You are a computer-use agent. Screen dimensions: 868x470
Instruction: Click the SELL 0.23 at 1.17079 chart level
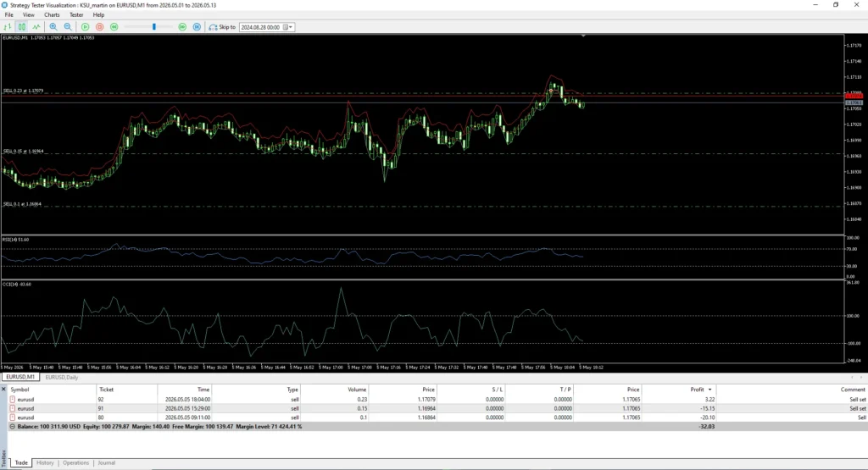[x=23, y=91]
